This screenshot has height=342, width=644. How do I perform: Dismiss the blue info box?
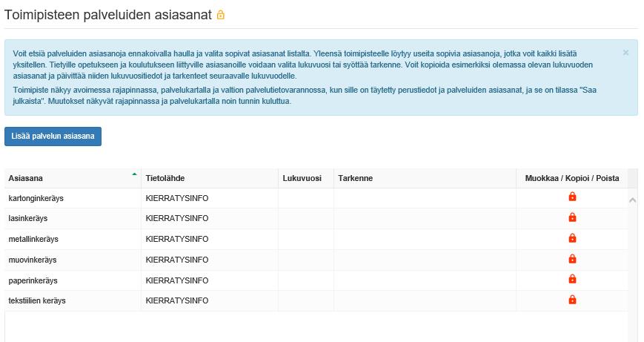625,53
